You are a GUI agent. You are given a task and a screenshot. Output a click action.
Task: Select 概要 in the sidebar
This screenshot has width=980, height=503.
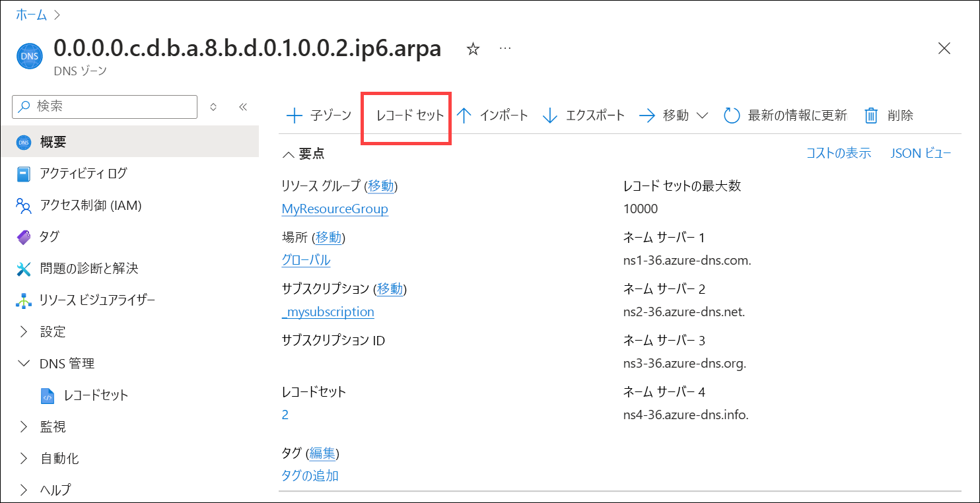click(129, 142)
